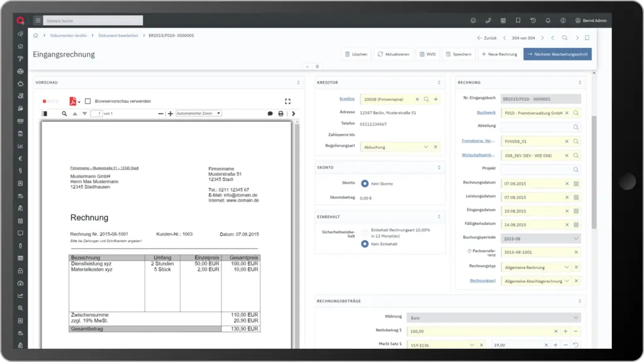
Task: Open the Automatischer Zoom dropdown
Action: pos(199,114)
